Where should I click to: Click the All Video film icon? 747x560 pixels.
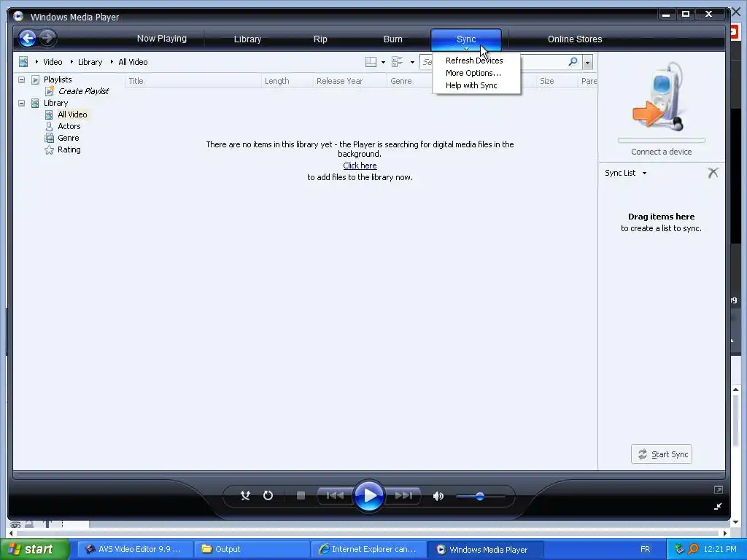(49, 114)
